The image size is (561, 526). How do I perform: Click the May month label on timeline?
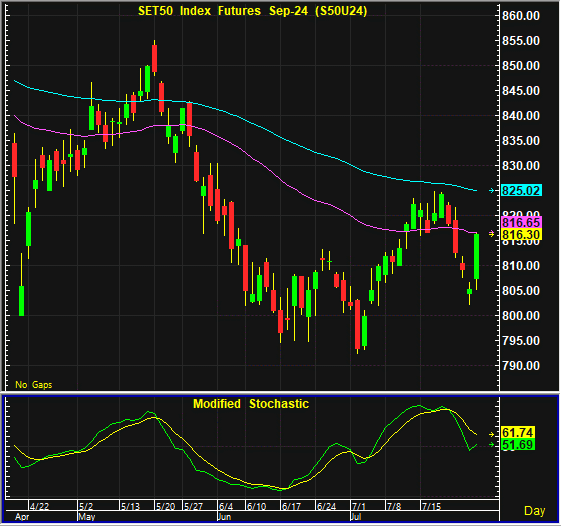[x=87, y=517]
